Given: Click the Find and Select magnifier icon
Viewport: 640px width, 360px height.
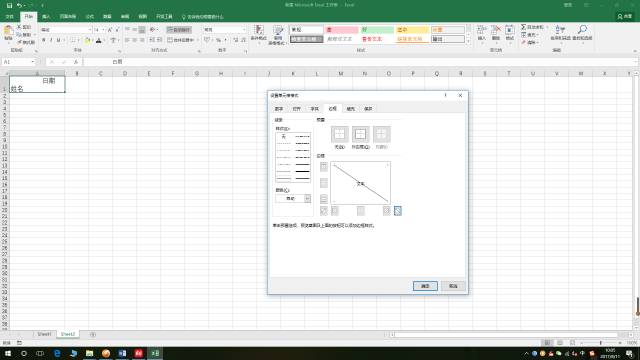Looking at the screenshot, I should point(582,29).
